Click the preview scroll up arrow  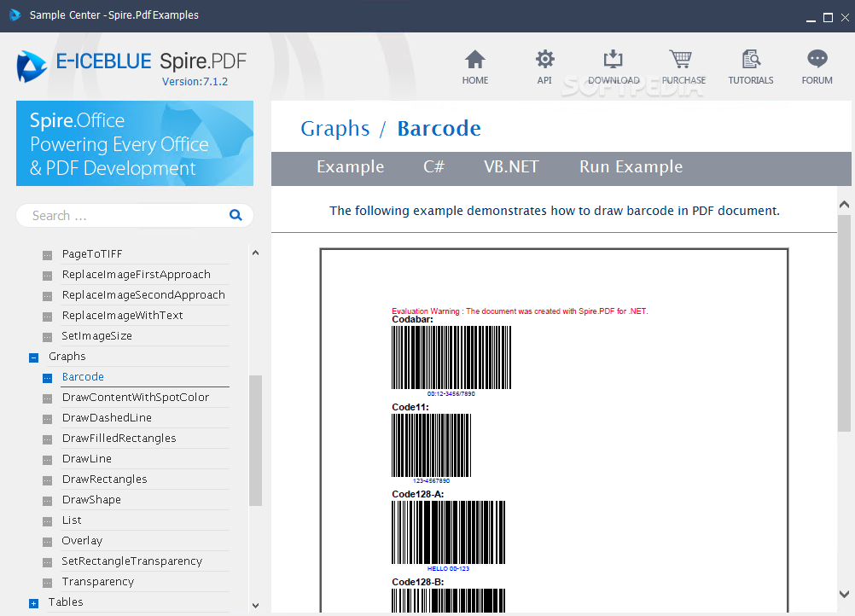(x=844, y=205)
